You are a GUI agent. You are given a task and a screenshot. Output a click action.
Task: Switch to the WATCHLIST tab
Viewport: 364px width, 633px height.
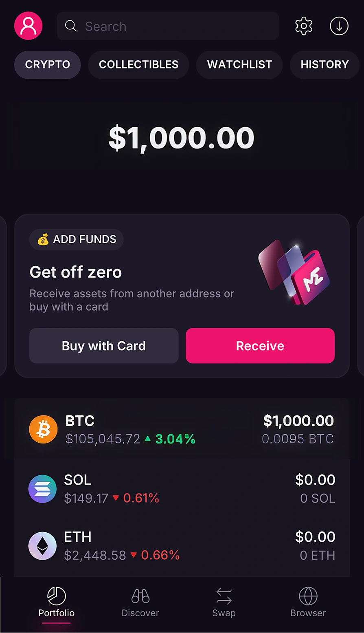[239, 64]
